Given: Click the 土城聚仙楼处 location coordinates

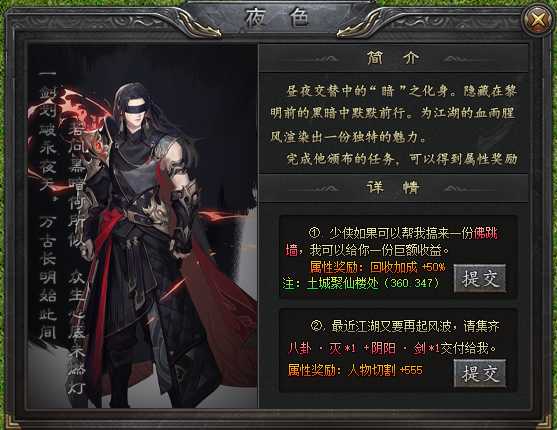Looking at the screenshot, I should tap(373, 283).
